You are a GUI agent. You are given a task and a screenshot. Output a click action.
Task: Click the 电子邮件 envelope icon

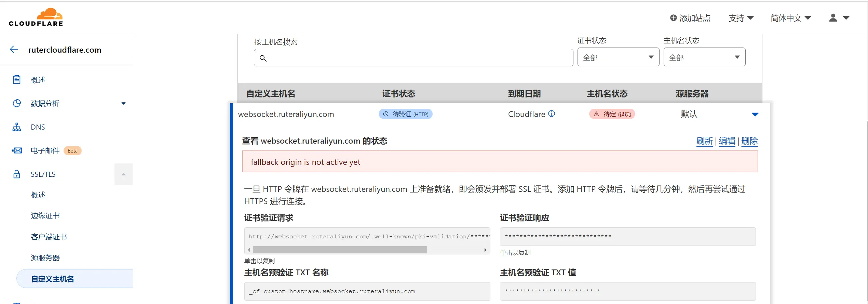(x=17, y=150)
